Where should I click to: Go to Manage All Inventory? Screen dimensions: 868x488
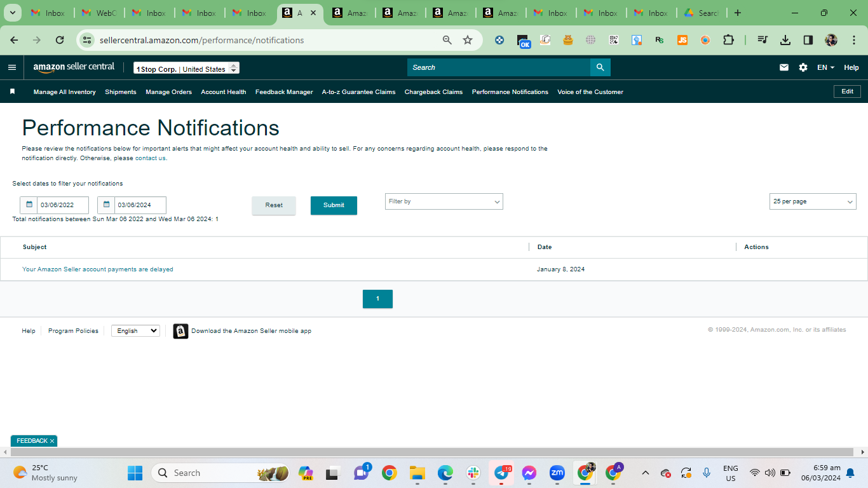tap(65, 92)
